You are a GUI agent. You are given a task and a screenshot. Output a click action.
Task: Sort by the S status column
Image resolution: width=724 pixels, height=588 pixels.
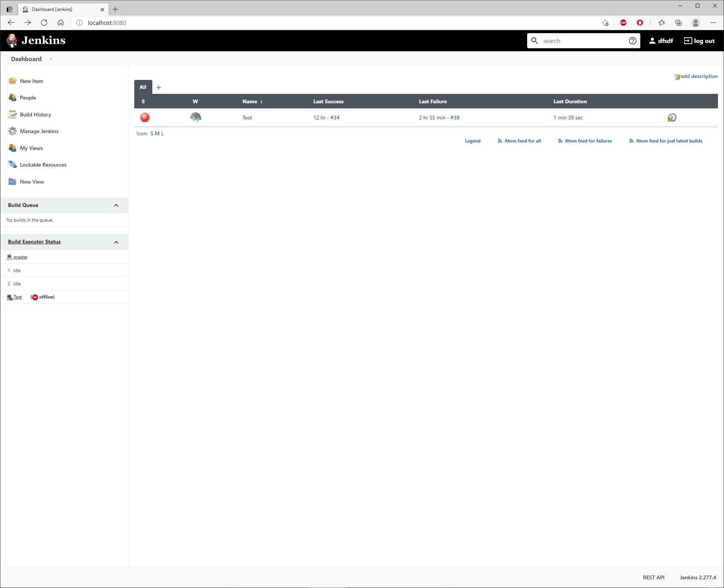[143, 101]
